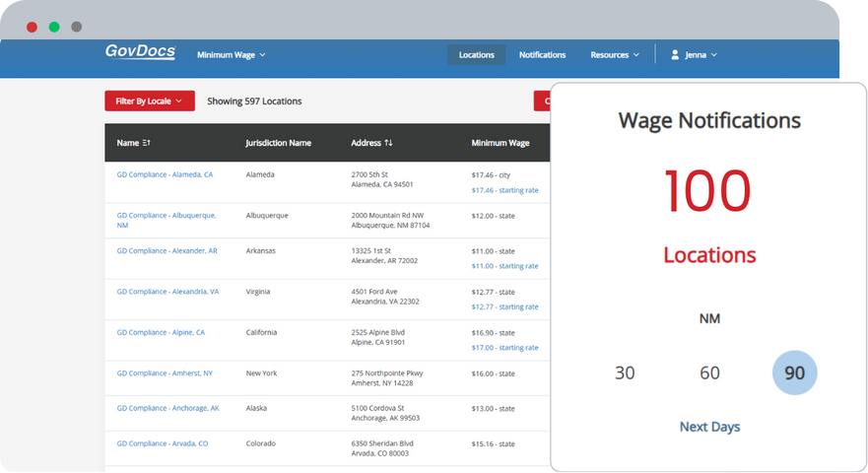Sort addresses using the Address arrows icon

[388, 143]
